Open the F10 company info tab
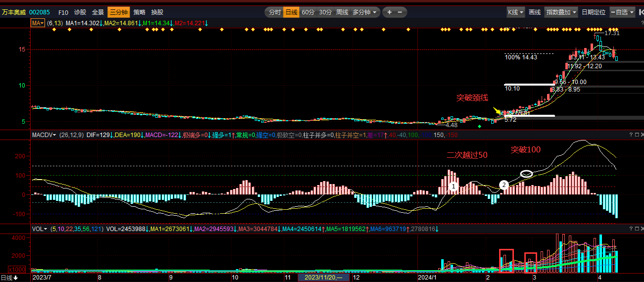Screen dimensions: 644x282 pyautogui.click(x=63, y=12)
